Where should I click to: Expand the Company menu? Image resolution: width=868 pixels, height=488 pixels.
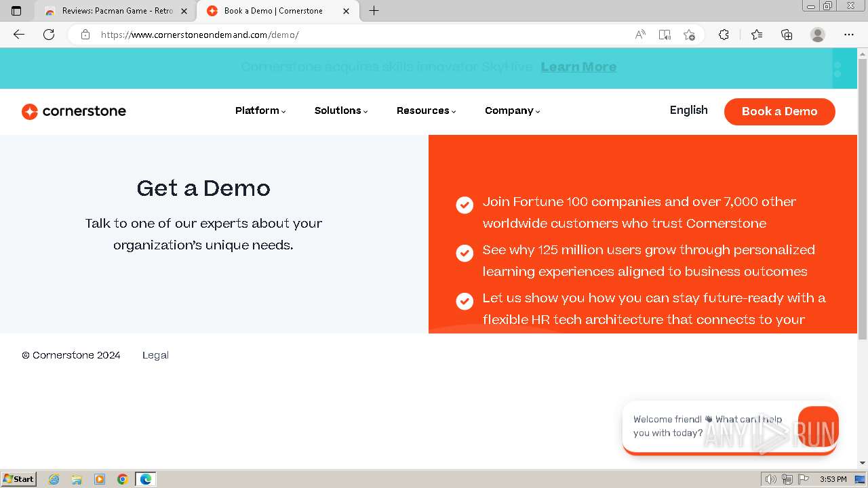513,110
